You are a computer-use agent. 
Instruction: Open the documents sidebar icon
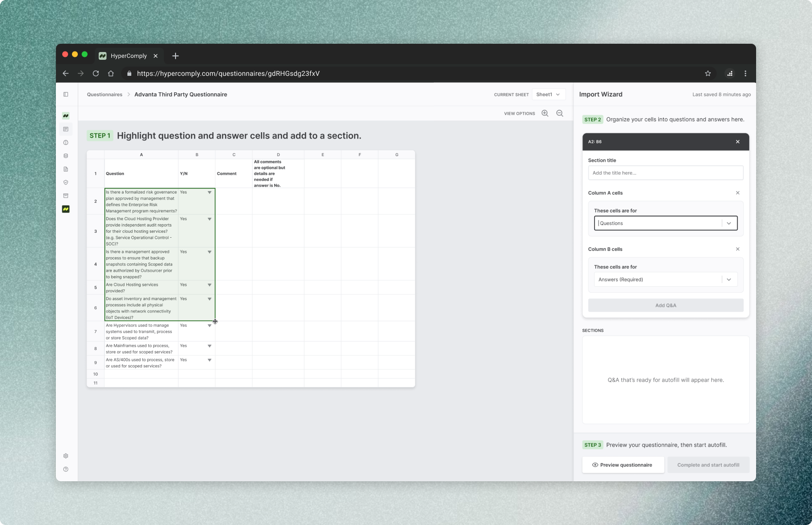click(66, 169)
